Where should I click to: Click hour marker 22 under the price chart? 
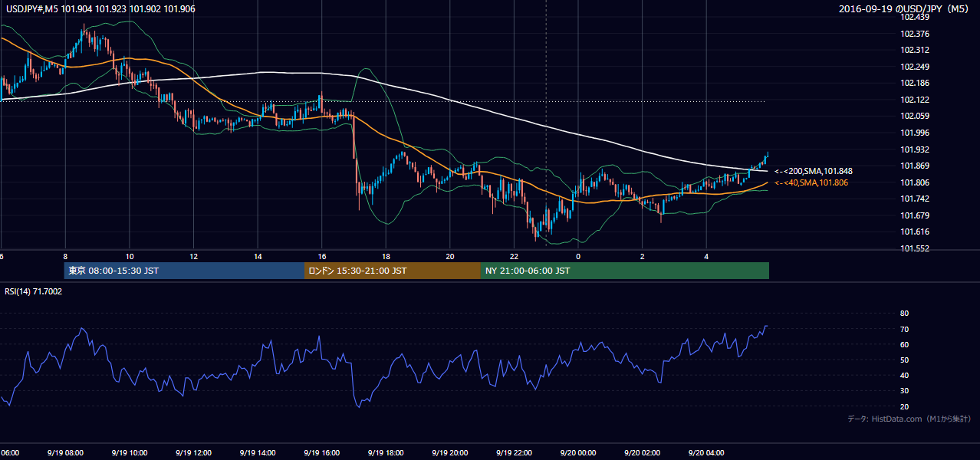click(x=514, y=257)
